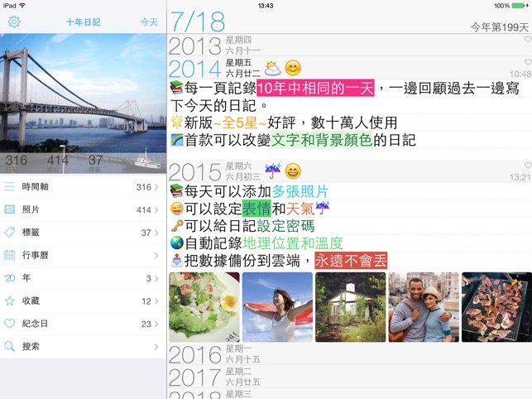532x399 pixels.
Task: Tap Wi-Fi icon in status bar
Action: click(22, 6)
